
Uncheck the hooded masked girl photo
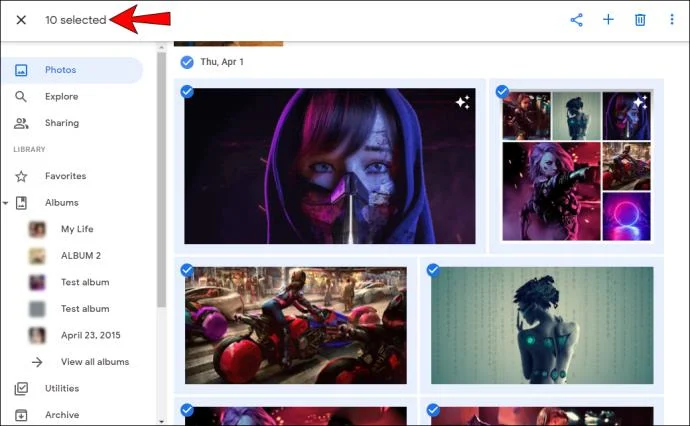[x=187, y=92]
